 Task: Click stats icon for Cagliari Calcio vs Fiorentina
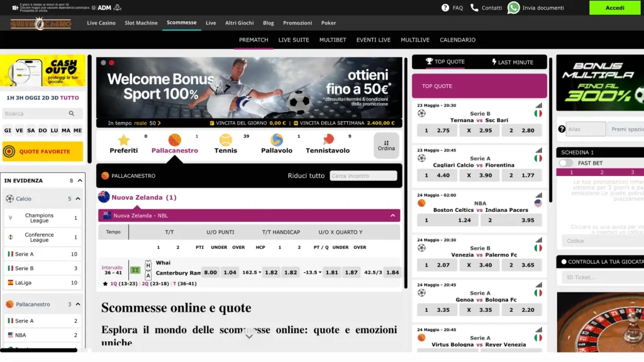pyautogui.click(x=538, y=151)
